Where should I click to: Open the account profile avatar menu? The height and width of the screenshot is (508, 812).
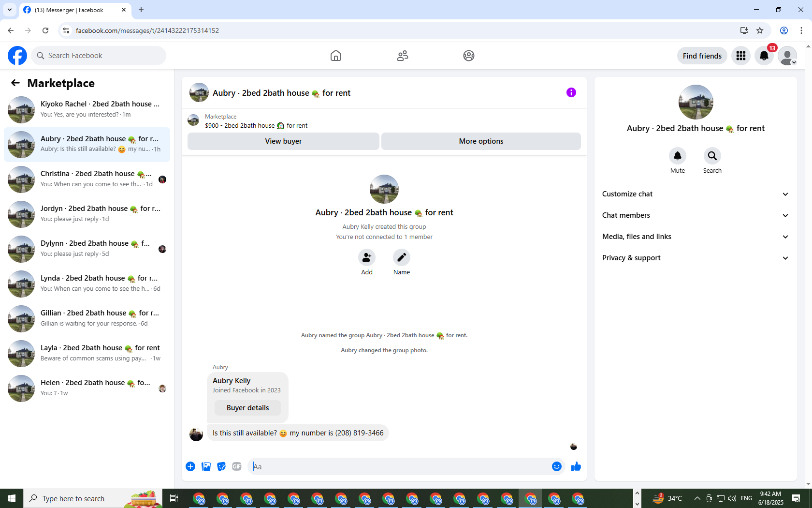pos(787,56)
